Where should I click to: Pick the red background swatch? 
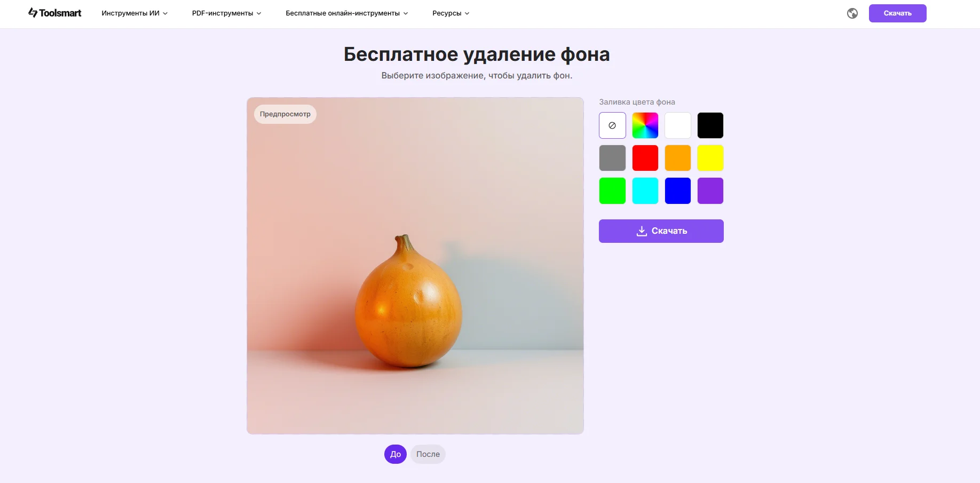click(x=645, y=158)
